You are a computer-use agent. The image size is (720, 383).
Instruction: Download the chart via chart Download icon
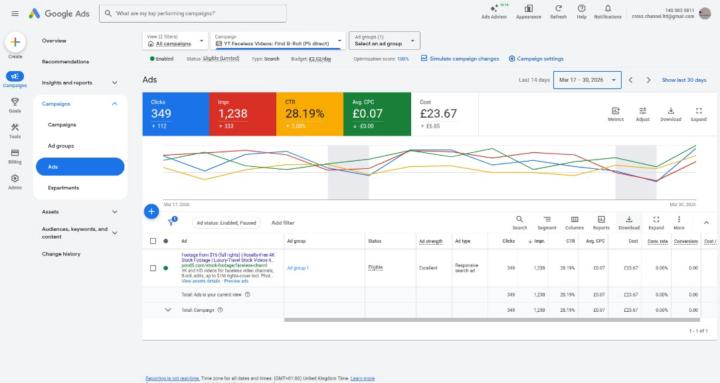[670, 111]
